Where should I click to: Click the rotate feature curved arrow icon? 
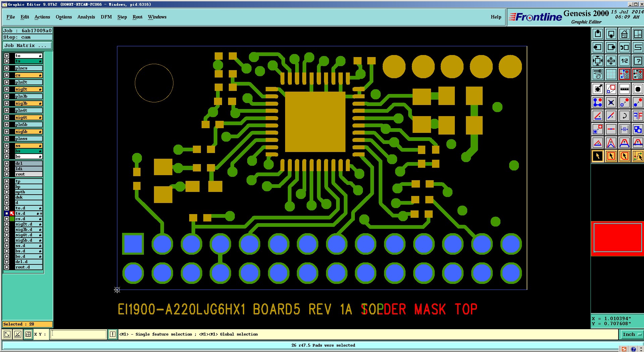click(x=625, y=116)
